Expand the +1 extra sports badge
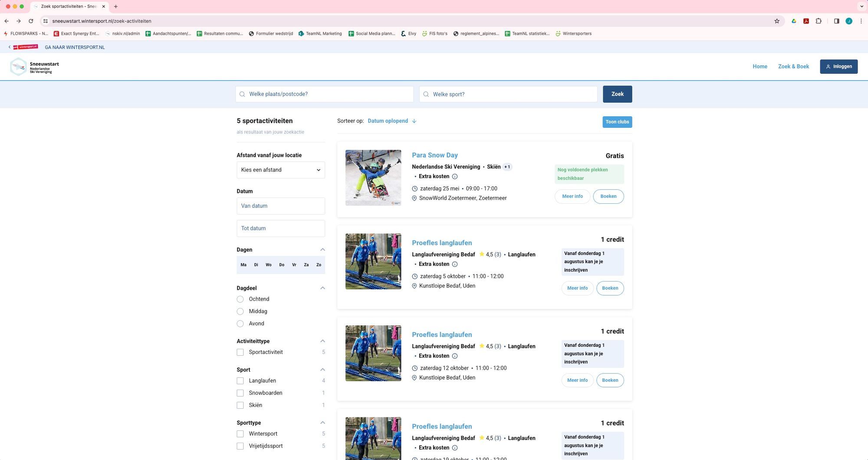 tap(507, 167)
